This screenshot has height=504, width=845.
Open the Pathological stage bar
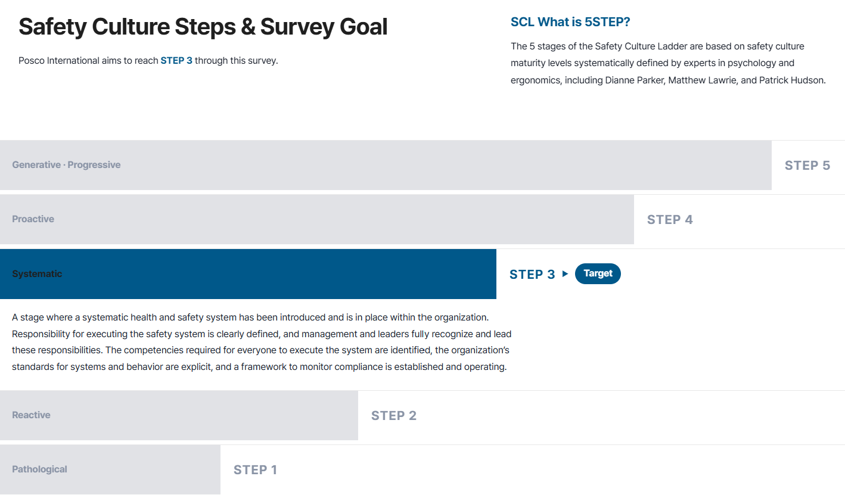[x=110, y=469]
